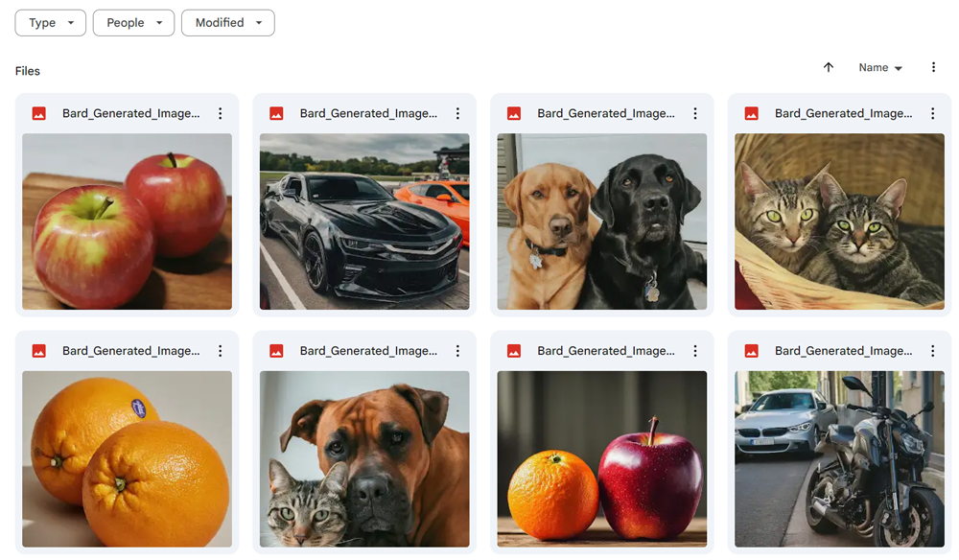959x560 pixels.
Task: Expand the People filter dropdown
Action: (x=133, y=23)
